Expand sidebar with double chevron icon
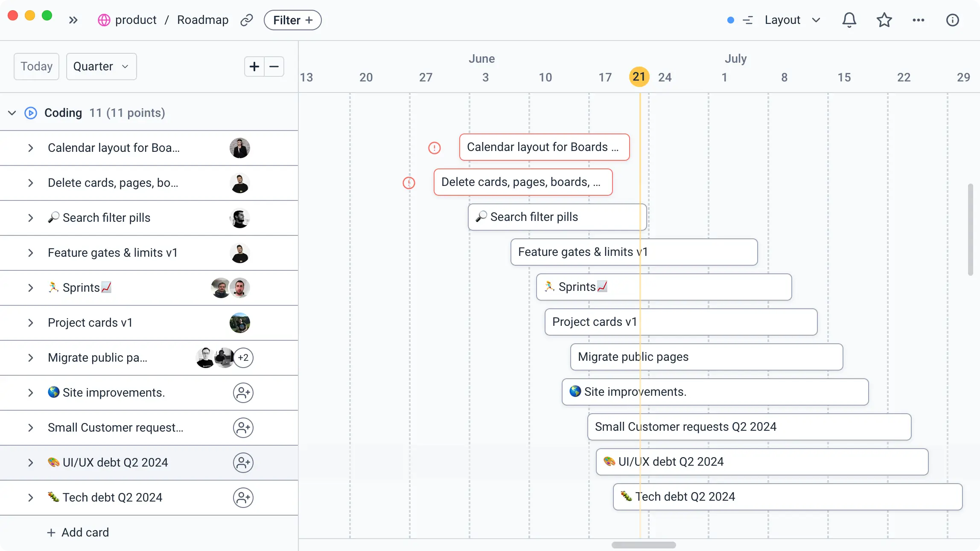This screenshot has width=980, height=551. click(x=73, y=20)
